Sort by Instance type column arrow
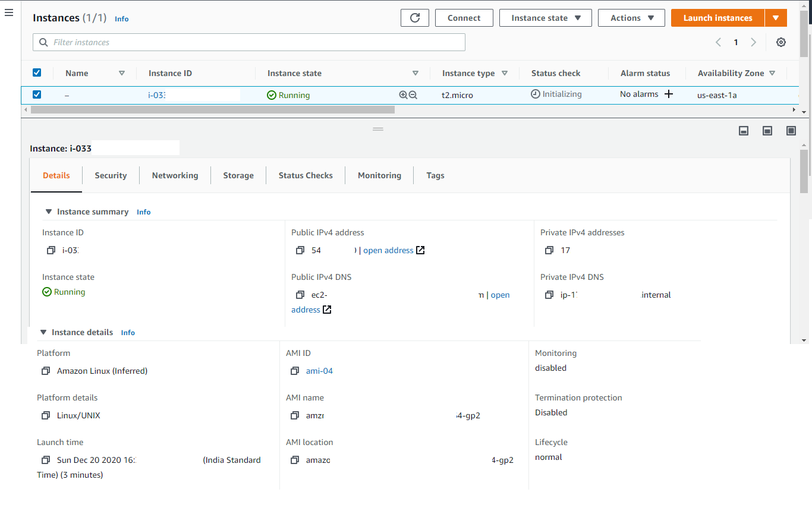812x511 pixels. point(505,73)
